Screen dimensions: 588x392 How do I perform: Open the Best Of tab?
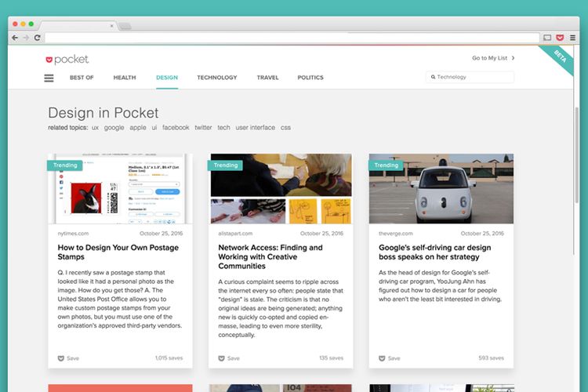point(82,78)
